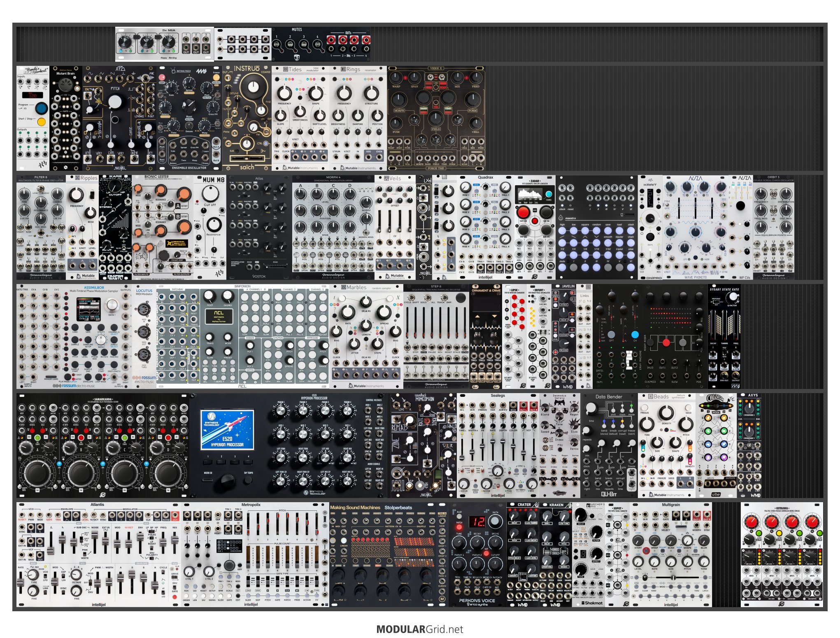Screen dimensions: 840x638
Task: Select the Step 8 sequencer module
Action: 436,336
